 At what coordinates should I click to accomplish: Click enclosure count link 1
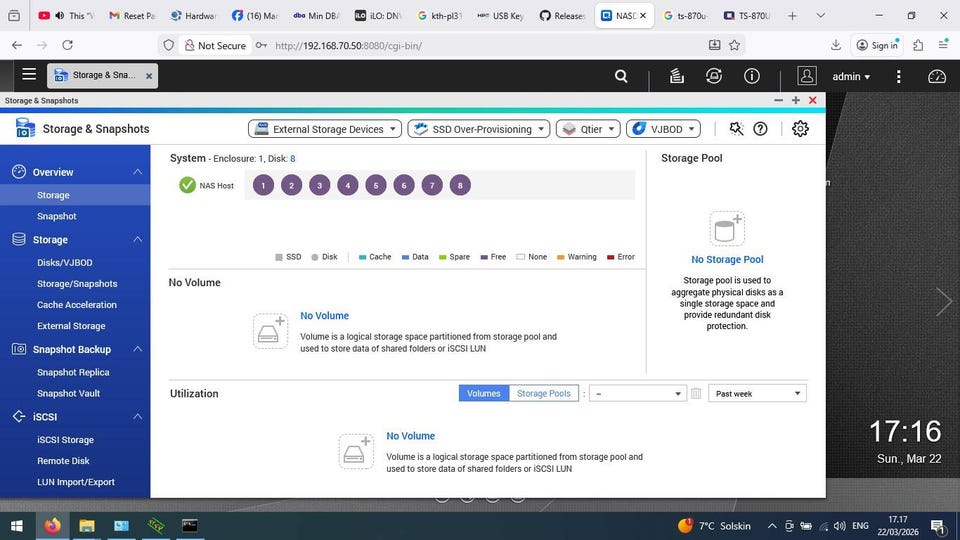click(x=261, y=159)
